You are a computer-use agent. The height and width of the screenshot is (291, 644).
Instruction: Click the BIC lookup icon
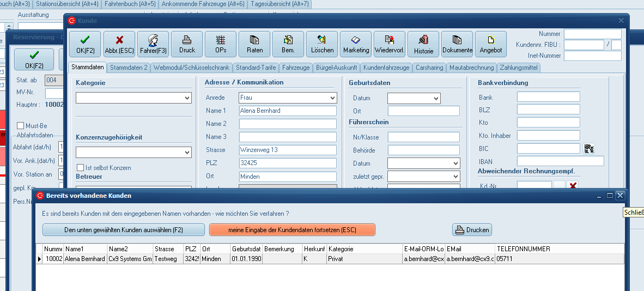coord(589,148)
